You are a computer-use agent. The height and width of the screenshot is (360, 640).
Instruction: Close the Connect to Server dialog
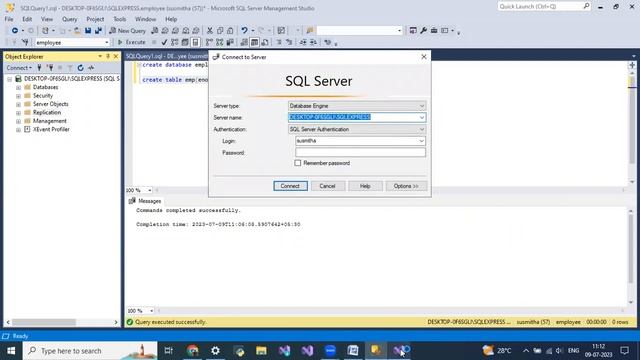424,57
